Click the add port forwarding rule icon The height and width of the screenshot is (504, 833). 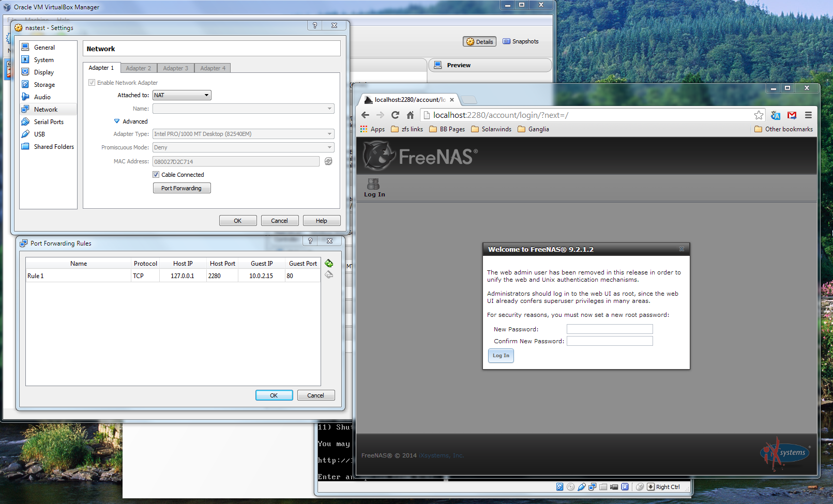pos(329,264)
